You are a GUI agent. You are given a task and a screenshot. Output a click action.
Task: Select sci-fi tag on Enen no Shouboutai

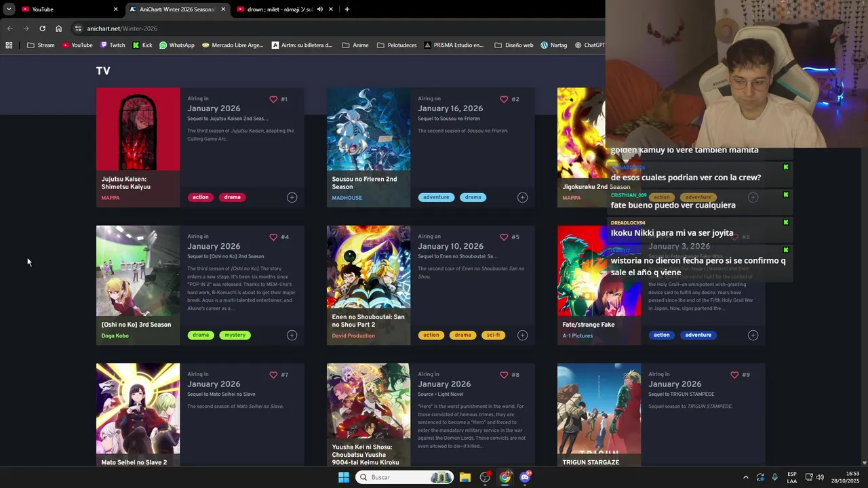[493, 335]
